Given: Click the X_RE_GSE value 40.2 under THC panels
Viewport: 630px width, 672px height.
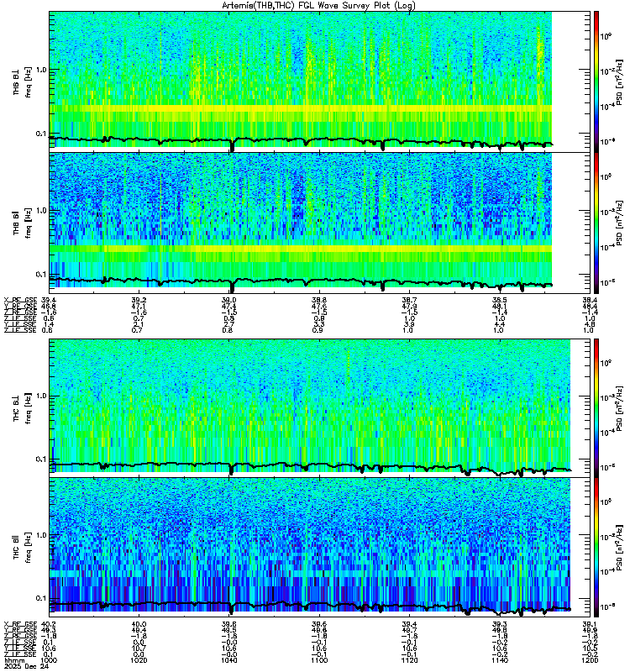Looking at the screenshot, I should tap(49, 624).
